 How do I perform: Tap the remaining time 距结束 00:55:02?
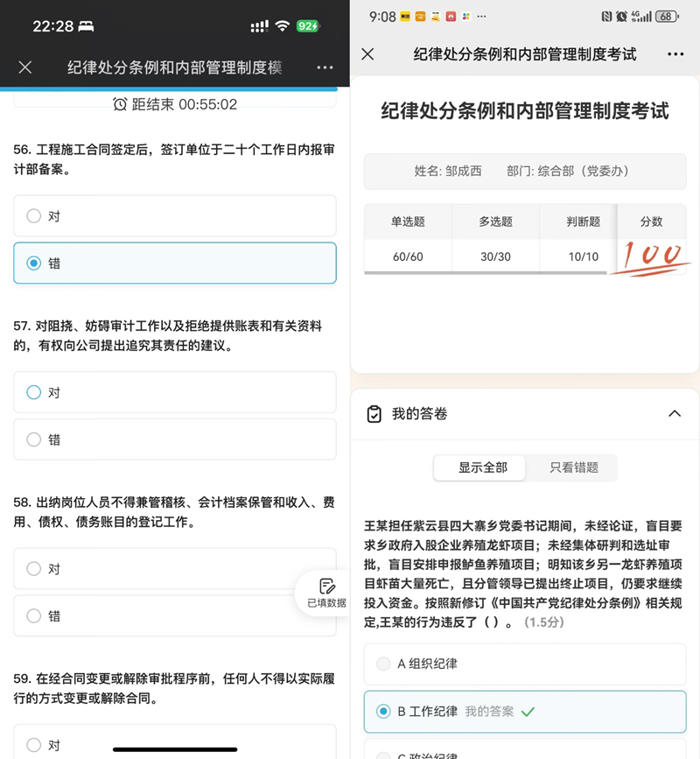pyautogui.click(x=185, y=104)
